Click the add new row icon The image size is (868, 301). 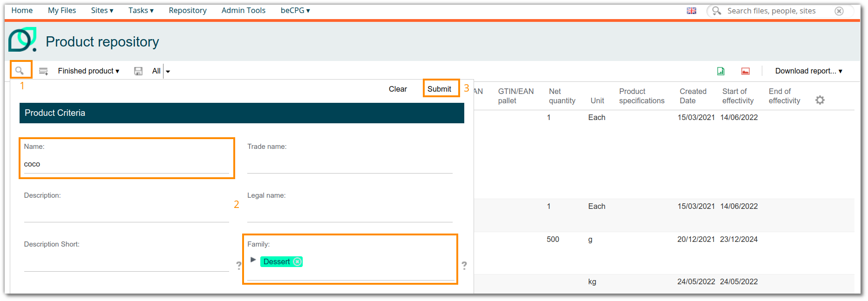point(43,71)
